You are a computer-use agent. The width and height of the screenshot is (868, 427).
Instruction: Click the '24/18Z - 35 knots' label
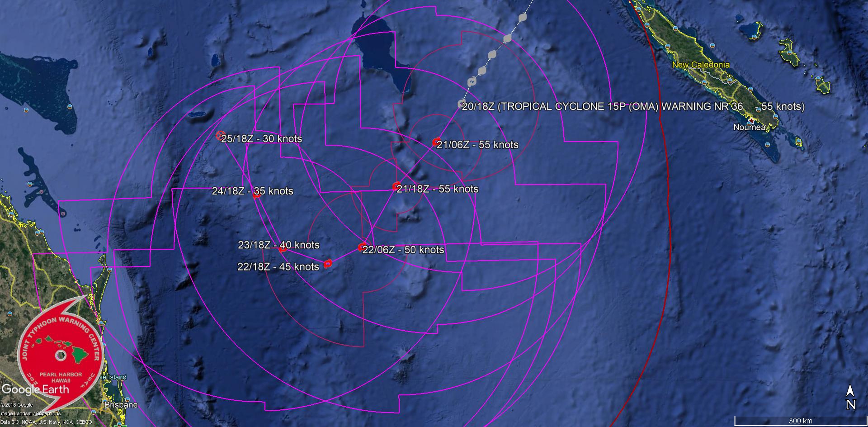pos(253,191)
